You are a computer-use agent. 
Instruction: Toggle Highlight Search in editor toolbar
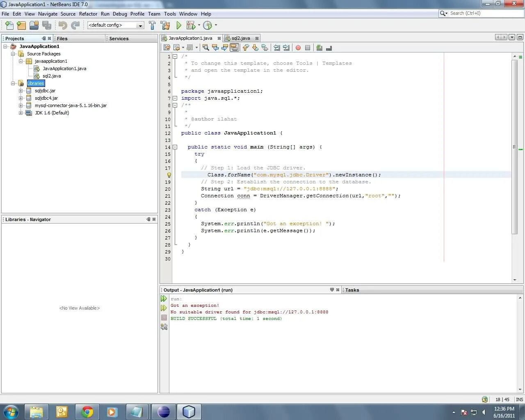[x=234, y=48]
